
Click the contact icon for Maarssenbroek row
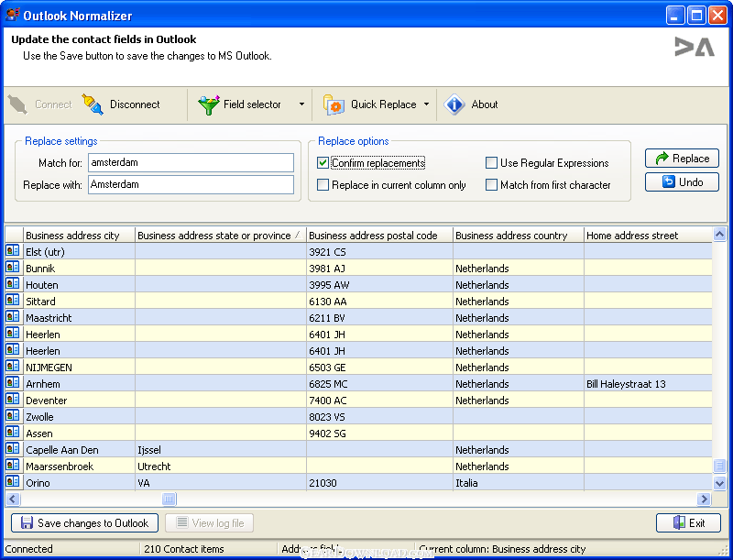(13, 465)
